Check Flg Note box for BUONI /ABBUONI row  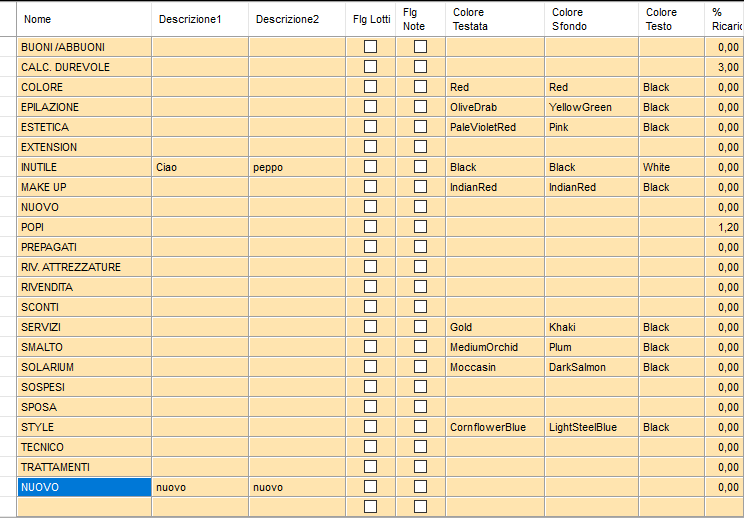[421, 47]
